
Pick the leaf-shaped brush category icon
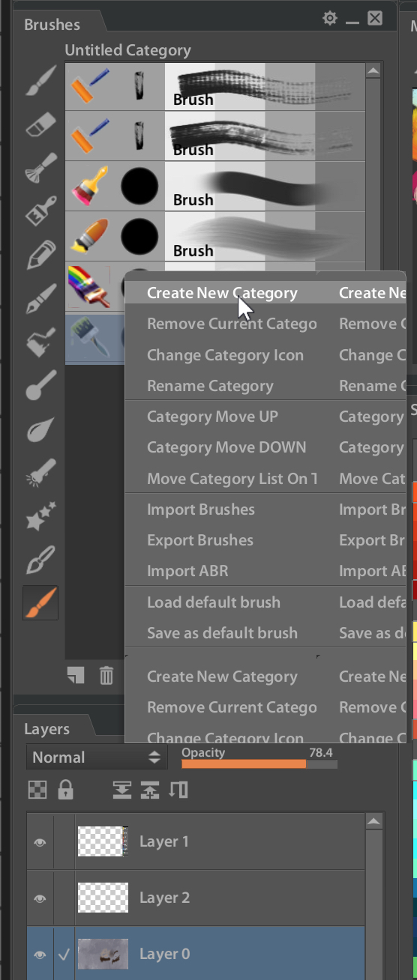point(41,431)
